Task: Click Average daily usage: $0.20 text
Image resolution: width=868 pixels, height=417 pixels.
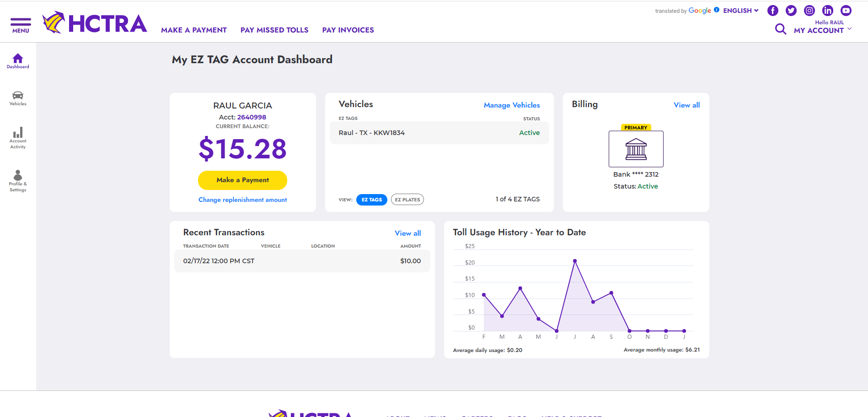Action: 488,350
